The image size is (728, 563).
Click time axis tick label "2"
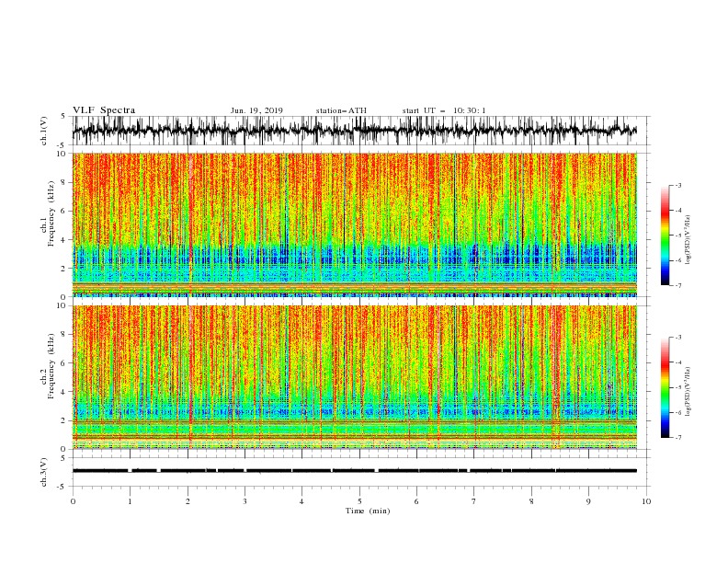tap(188, 501)
